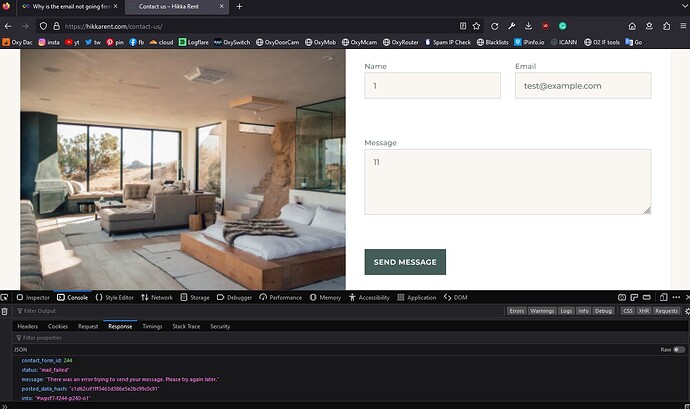Pick an element with the DevTools picker icon
This screenshot has width=690, height=409.
pos(6,297)
